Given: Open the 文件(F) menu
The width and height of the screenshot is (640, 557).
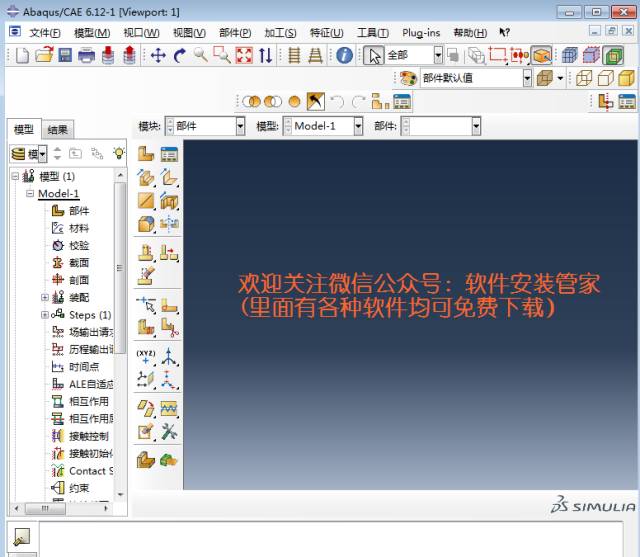Looking at the screenshot, I should click(45, 33).
